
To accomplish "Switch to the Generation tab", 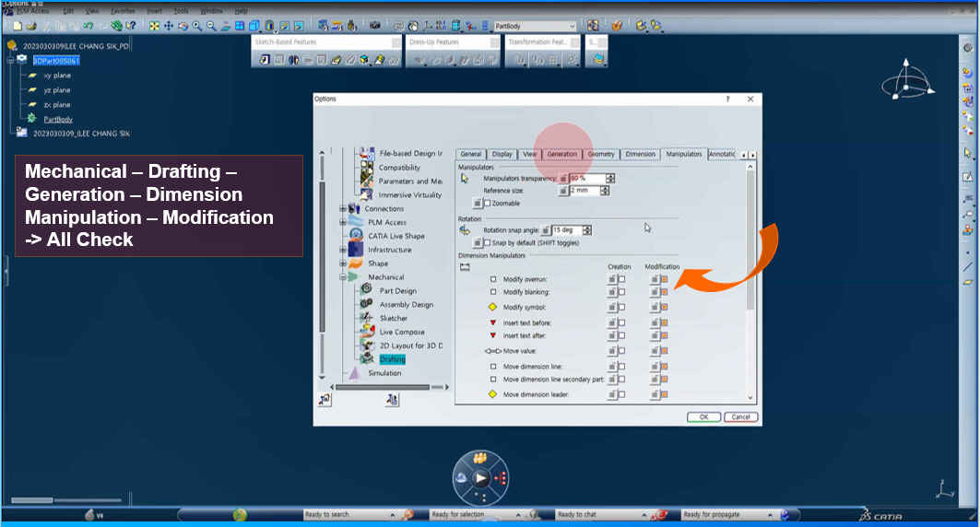I will click(561, 154).
